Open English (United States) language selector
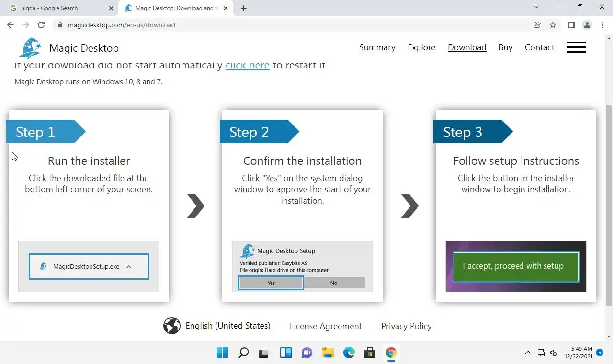613x364 pixels. [228, 326]
